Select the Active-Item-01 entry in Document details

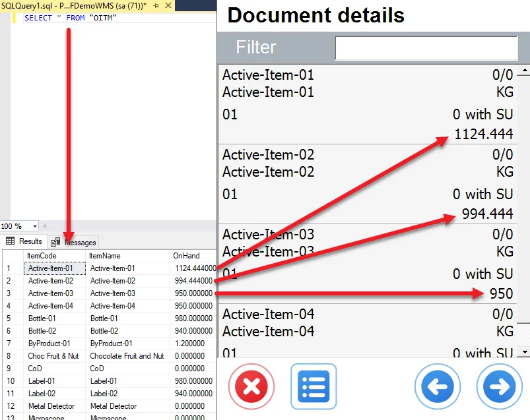click(366, 104)
